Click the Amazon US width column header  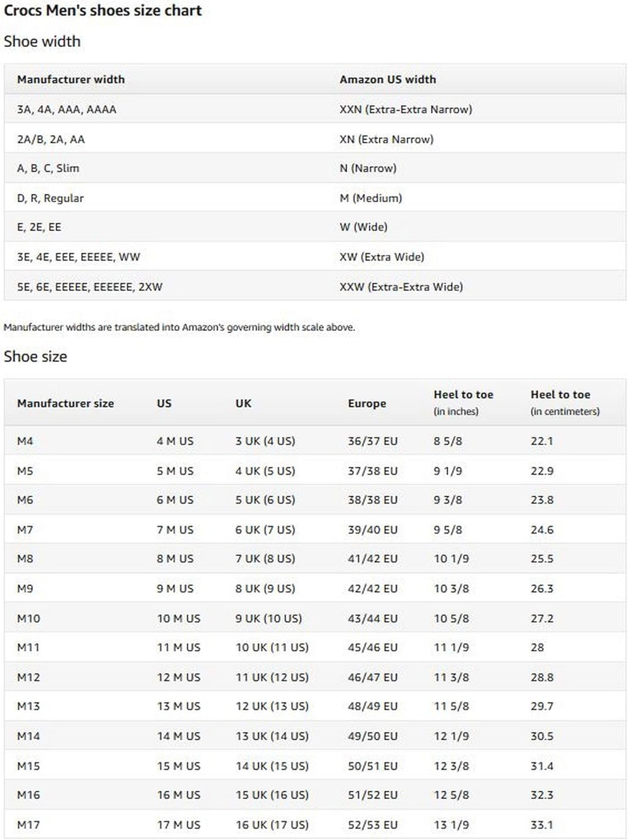click(x=388, y=80)
